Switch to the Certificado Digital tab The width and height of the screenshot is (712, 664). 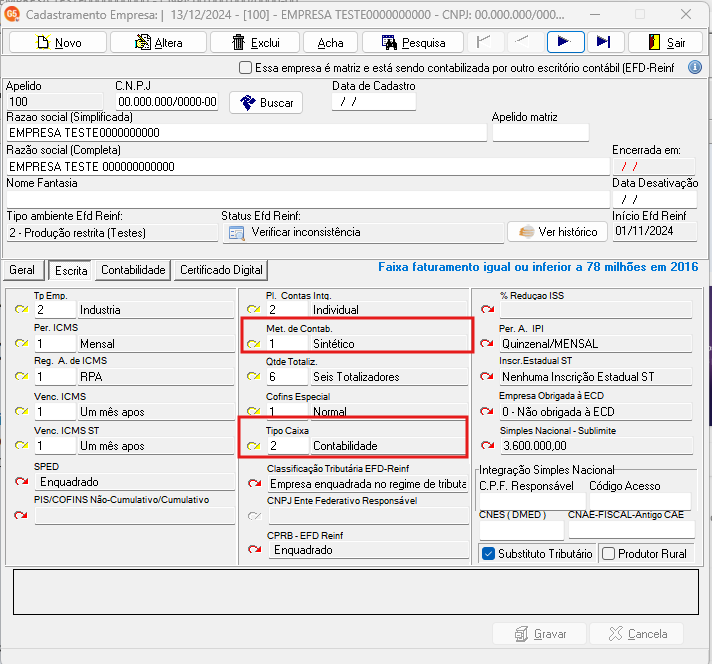(x=221, y=270)
